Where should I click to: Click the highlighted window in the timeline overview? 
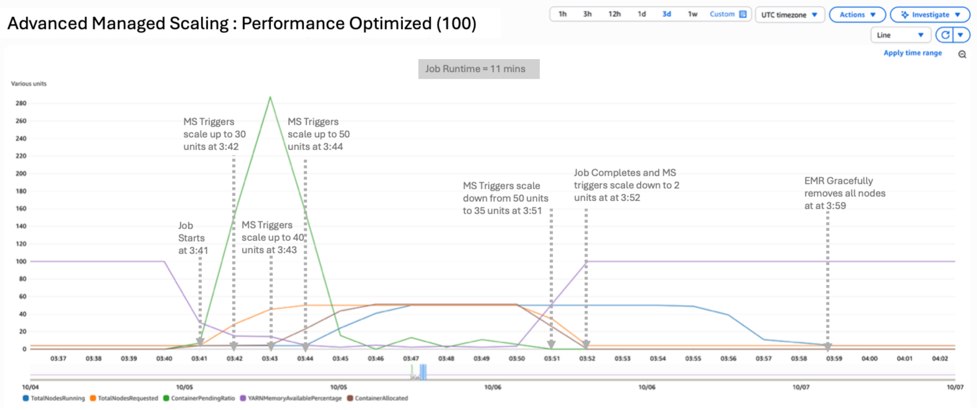(423, 372)
